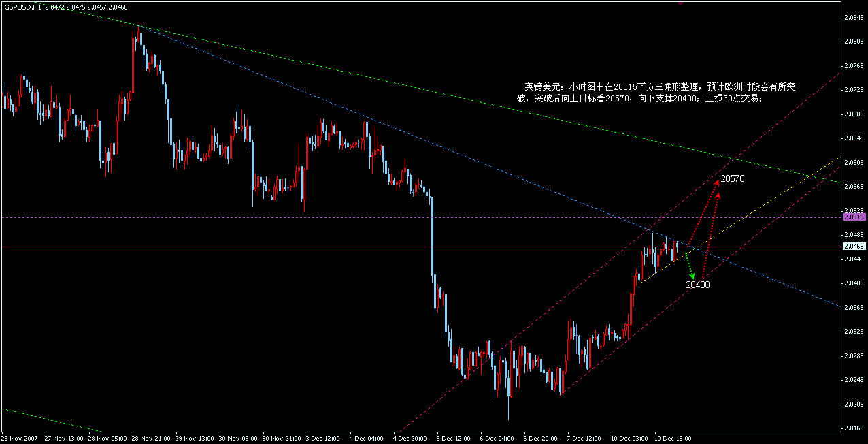Click the 20570 target label
868x444 pixels.
(733, 179)
